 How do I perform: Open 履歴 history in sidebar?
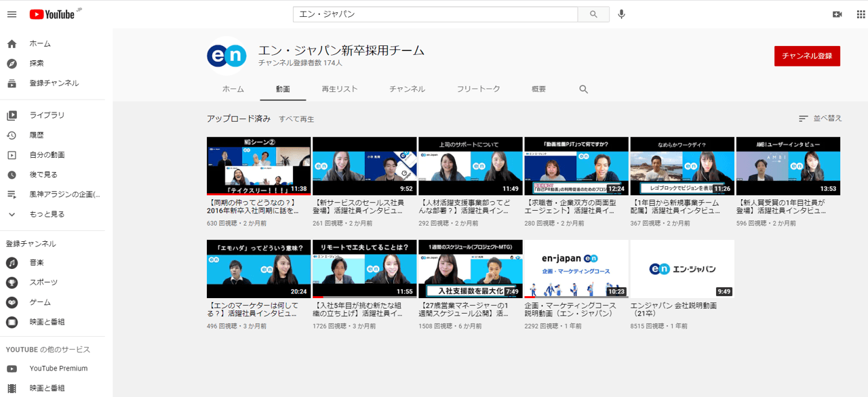(37, 135)
